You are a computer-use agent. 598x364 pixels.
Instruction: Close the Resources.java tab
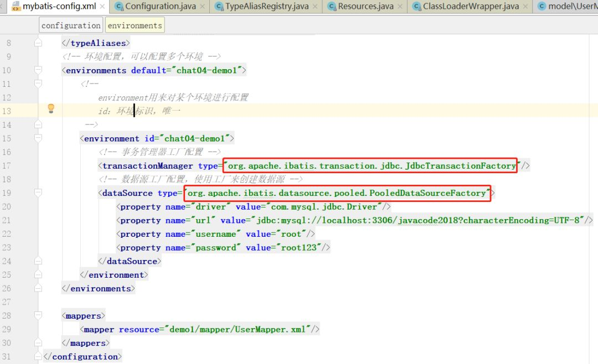(399, 7)
